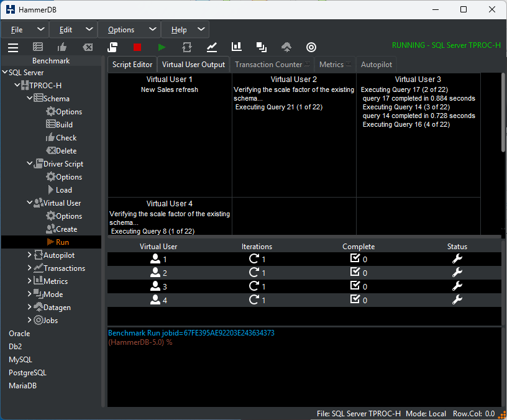
Task: Click the wrench status icon for user 4
Action: tap(457, 299)
